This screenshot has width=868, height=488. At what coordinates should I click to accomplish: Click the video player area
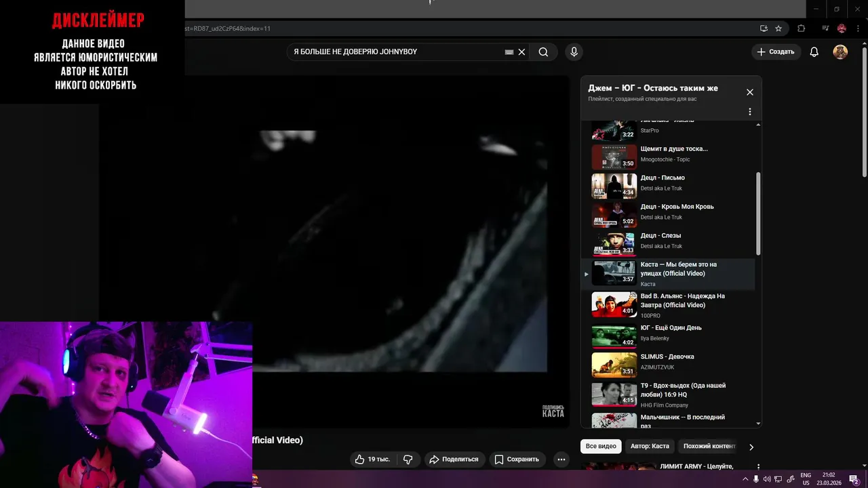pos(334,251)
